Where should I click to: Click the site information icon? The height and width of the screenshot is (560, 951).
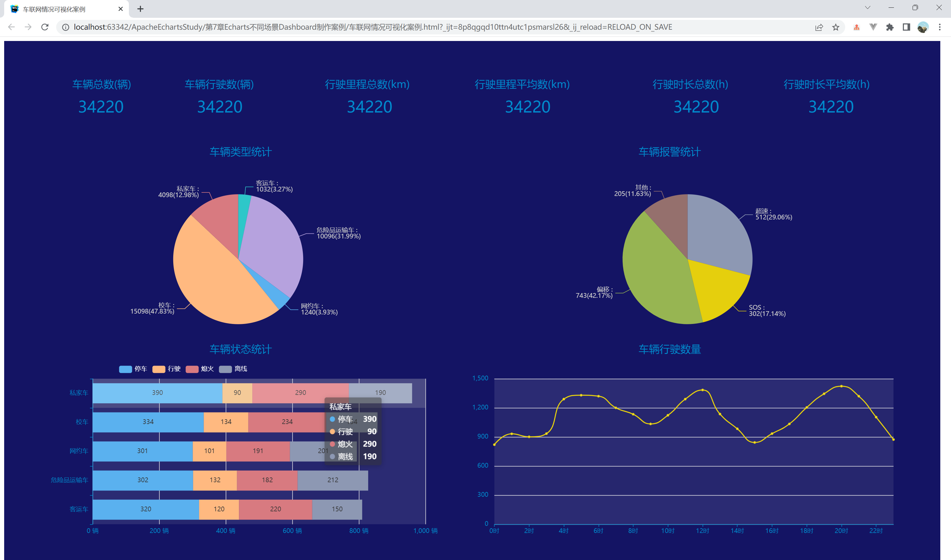66,27
